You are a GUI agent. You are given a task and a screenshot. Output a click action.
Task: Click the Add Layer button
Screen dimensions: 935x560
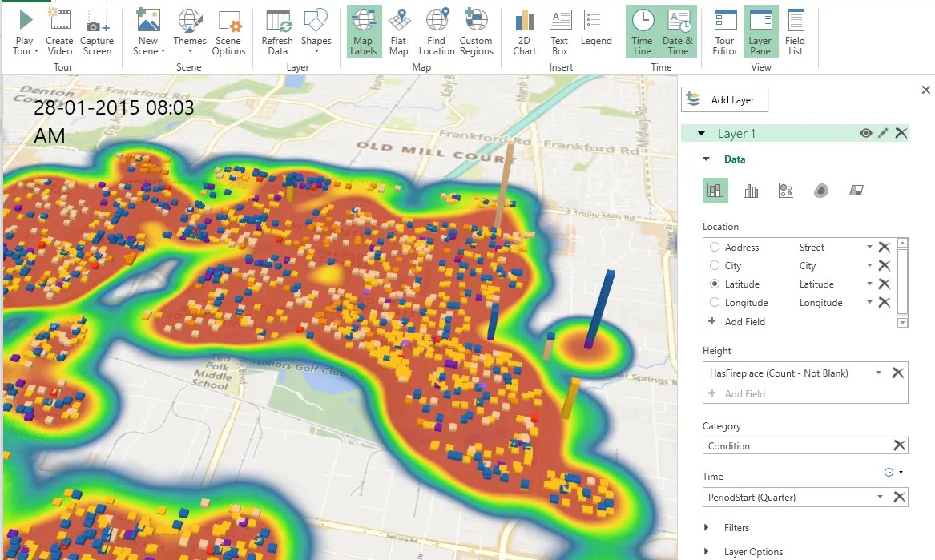[x=723, y=99]
